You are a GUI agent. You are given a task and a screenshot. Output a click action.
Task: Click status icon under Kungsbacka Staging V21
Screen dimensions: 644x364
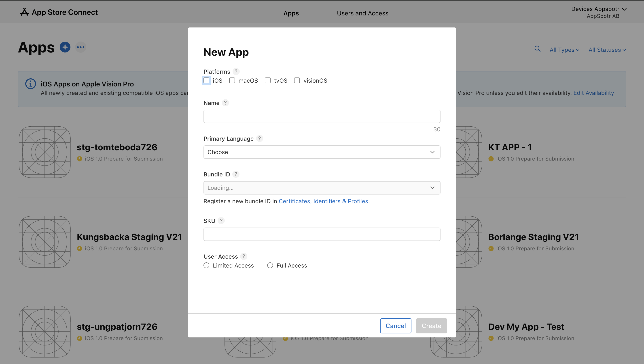coord(80,249)
